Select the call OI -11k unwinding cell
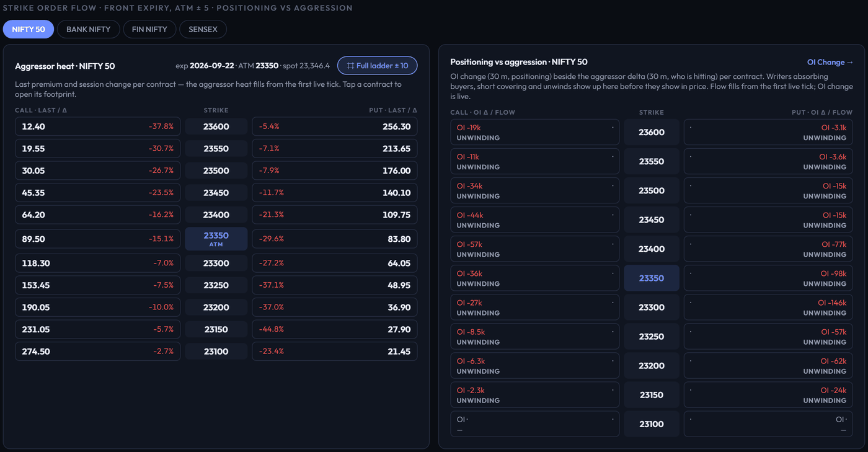 click(x=535, y=161)
